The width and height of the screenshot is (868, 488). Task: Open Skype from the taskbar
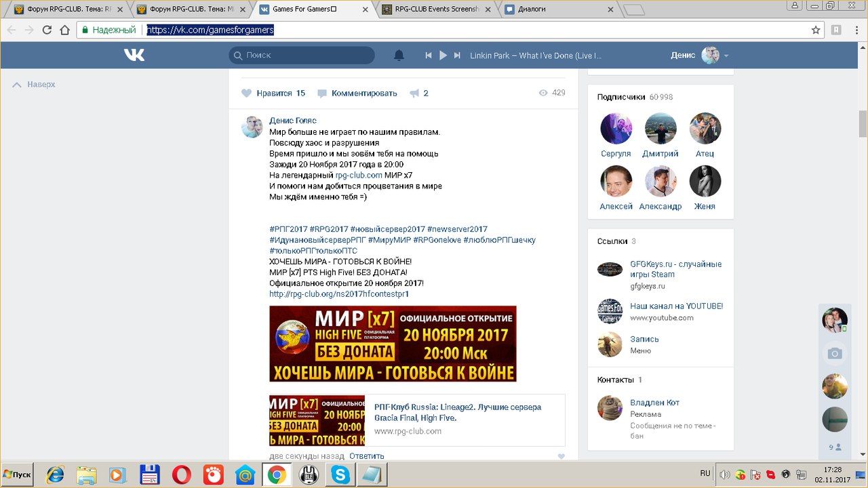[x=340, y=474]
